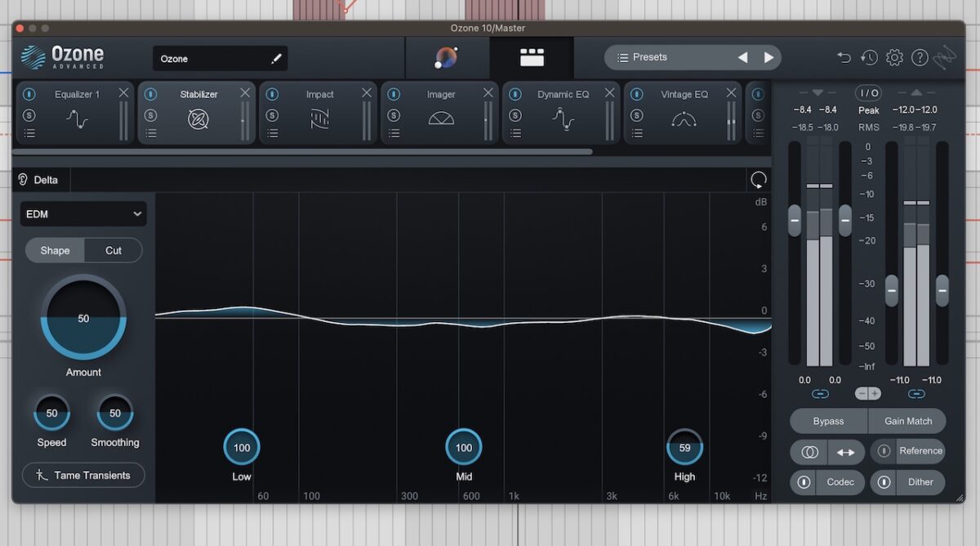Click the Delta button
Image resolution: width=980 pixels, height=546 pixels.
point(41,180)
